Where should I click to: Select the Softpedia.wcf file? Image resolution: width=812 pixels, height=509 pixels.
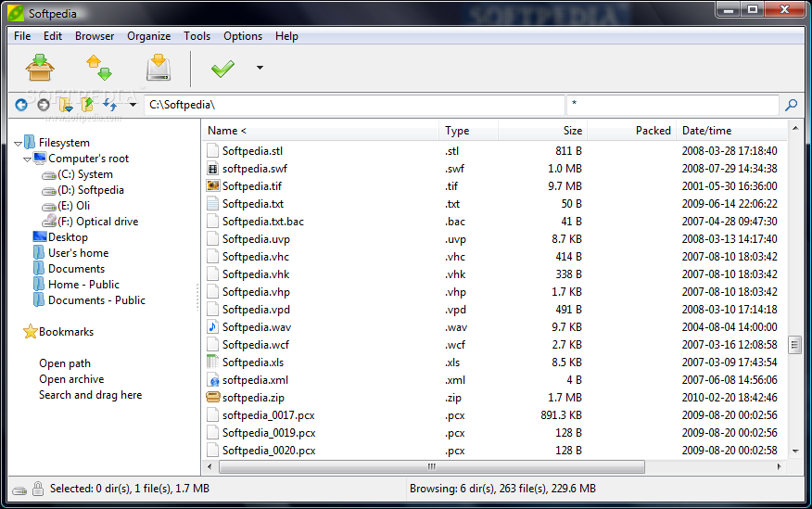tap(255, 345)
